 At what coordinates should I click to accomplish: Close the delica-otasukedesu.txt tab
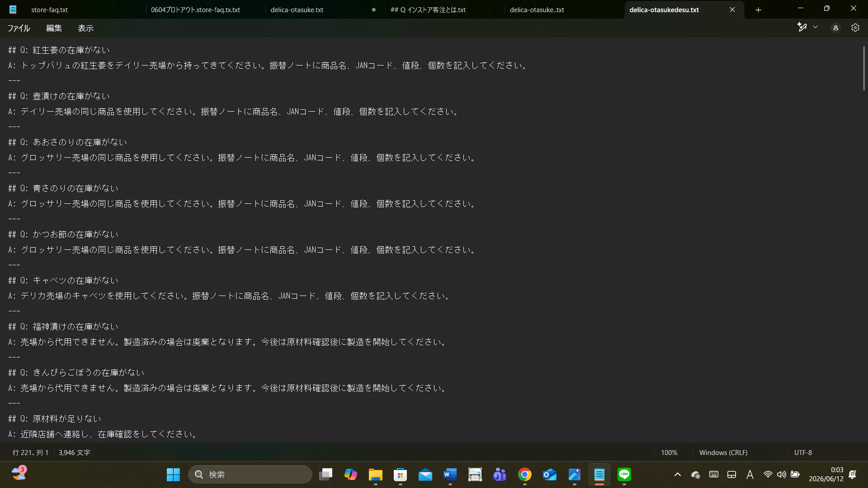point(732,9)
